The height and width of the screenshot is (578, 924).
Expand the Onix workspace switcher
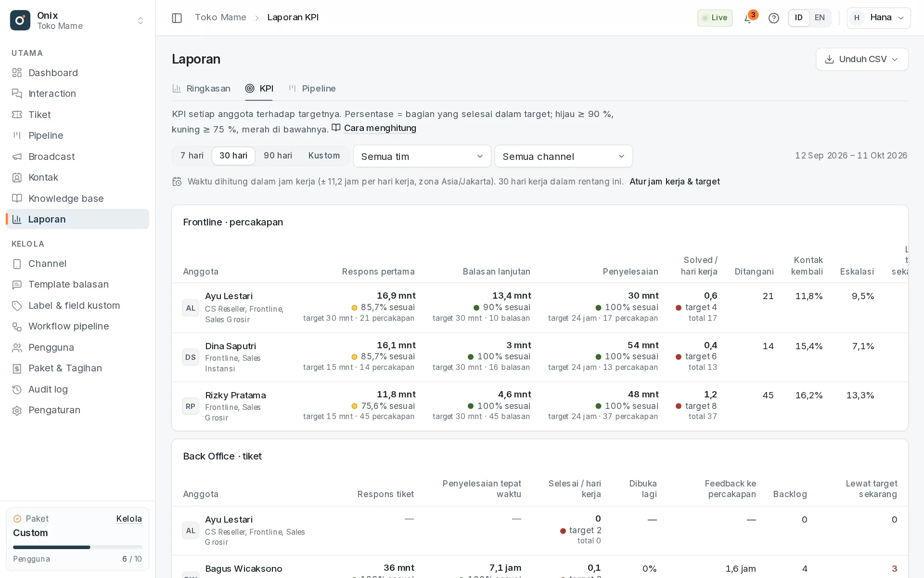[77, 20]
